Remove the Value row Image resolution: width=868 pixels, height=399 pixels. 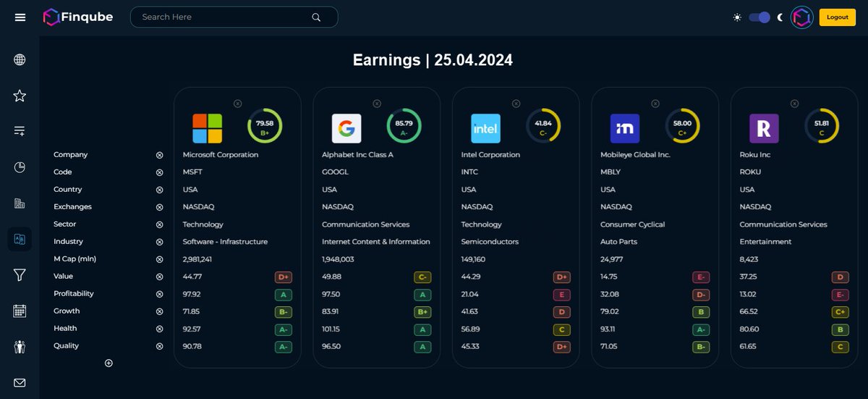(160, 277)
